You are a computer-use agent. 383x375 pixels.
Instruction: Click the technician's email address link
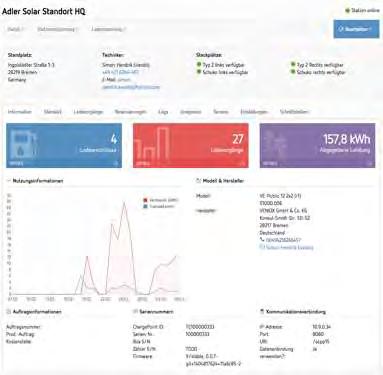[x=131, y=87]
